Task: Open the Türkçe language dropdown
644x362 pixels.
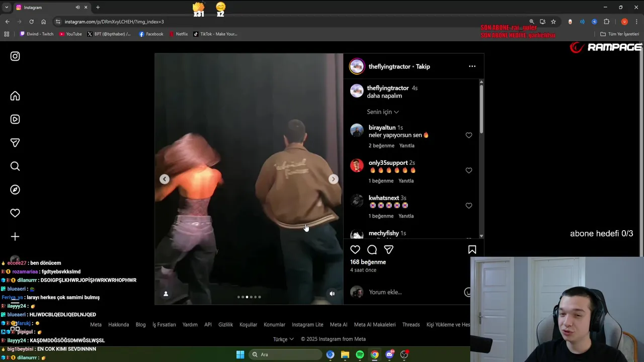Action: (283, 339)
